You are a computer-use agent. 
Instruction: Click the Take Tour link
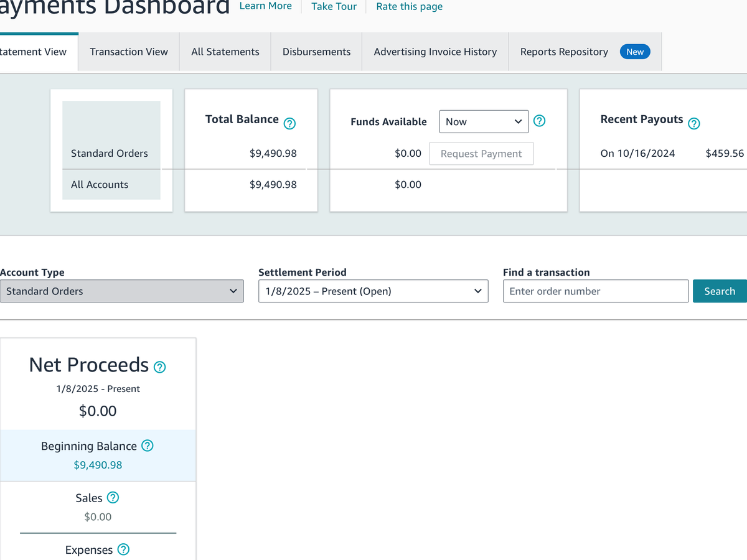(334, 6)
